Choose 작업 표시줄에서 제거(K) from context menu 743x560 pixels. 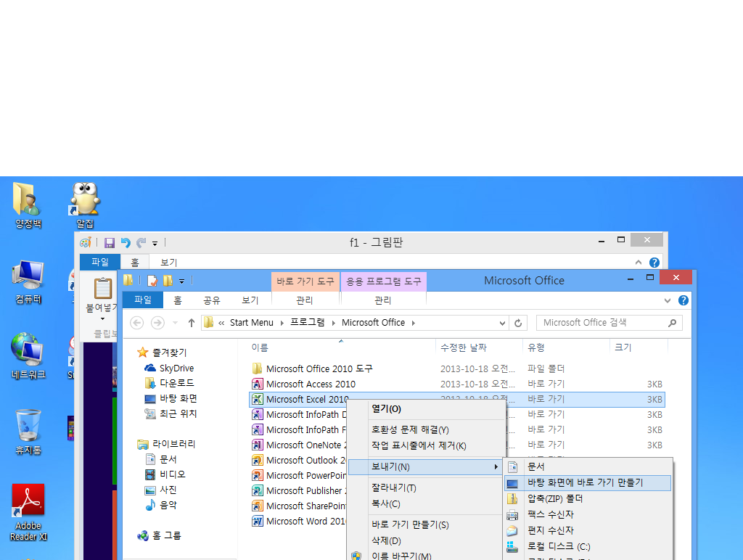(x=419, y=446)
